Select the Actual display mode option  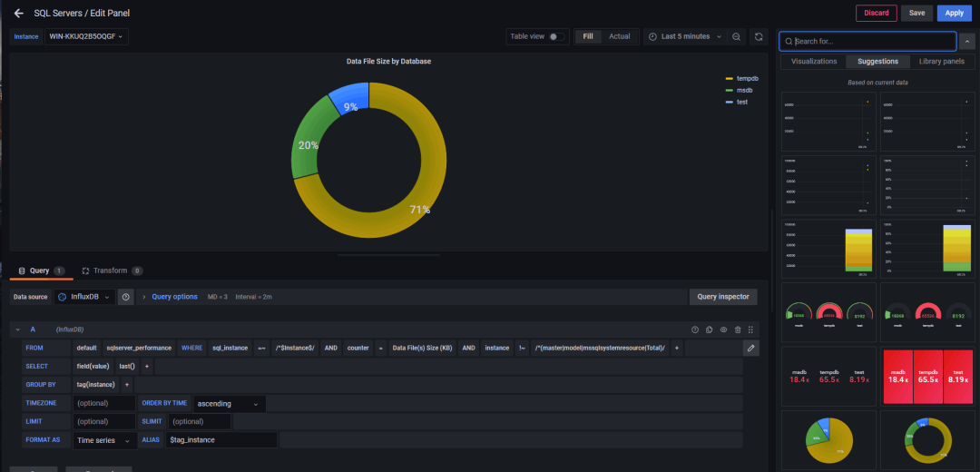click(x=620, y=36)
